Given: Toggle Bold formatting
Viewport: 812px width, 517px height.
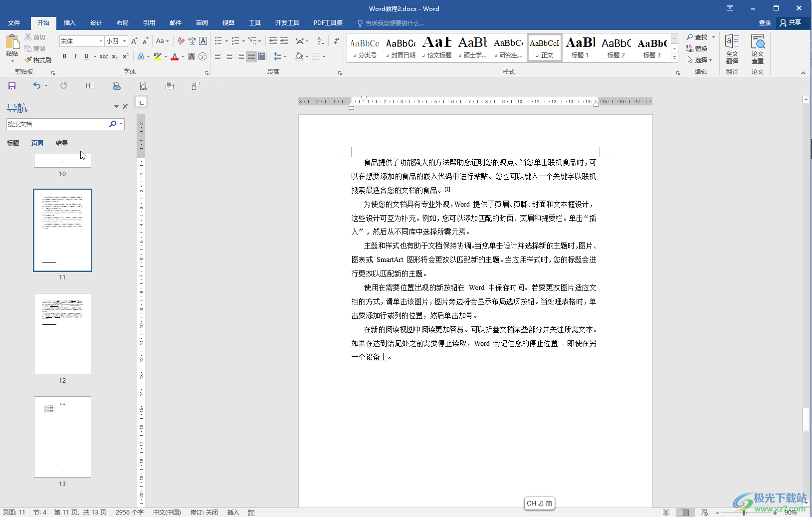Looking at the screenshot, I should pos(64,56).
